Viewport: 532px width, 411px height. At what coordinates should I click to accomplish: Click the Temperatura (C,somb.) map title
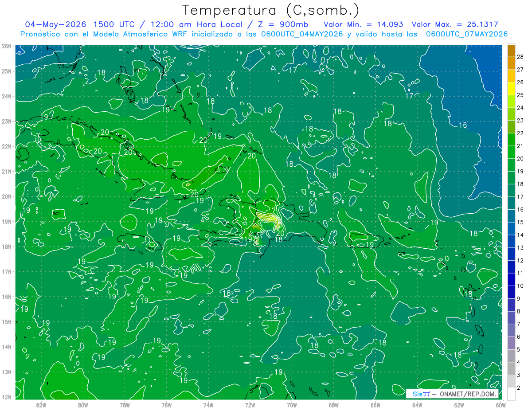click(271, 10)
